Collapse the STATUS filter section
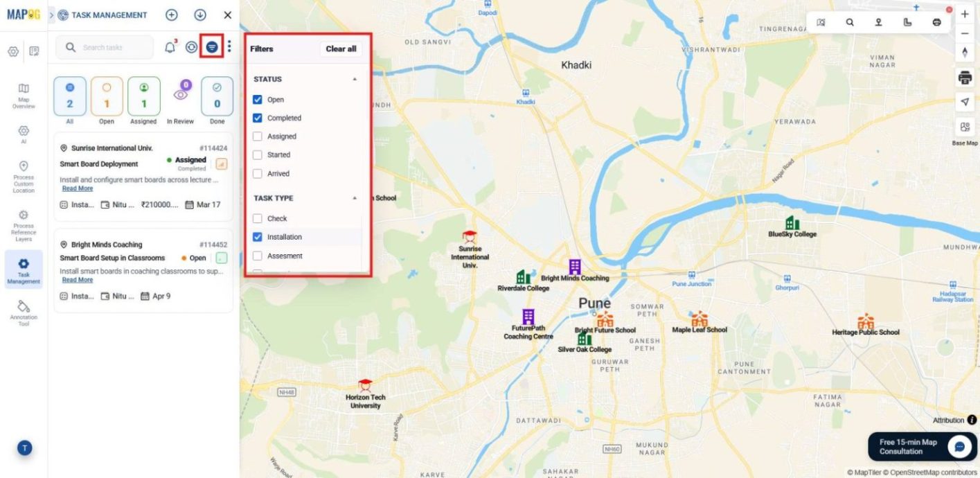 354,79
